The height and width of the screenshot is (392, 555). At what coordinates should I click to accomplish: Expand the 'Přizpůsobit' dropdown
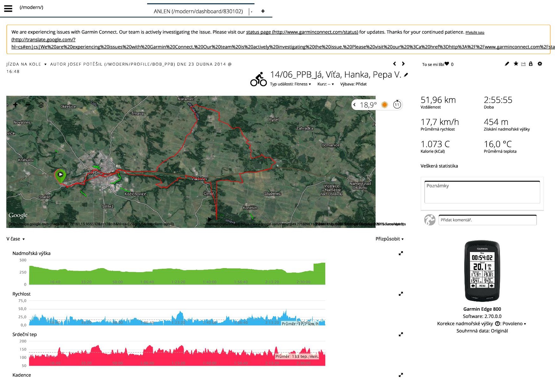click(x=389, y=239)
